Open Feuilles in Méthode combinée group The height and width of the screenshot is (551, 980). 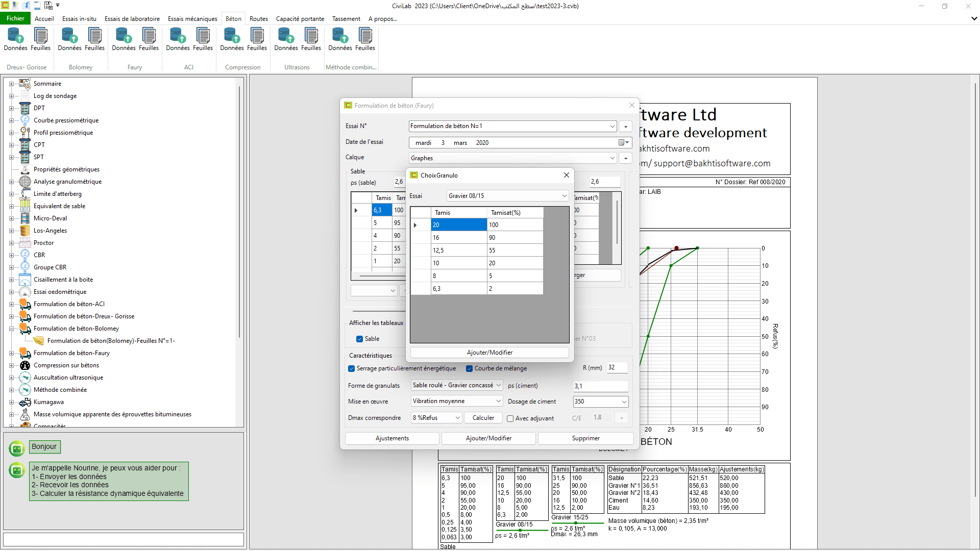pos(365,40)
